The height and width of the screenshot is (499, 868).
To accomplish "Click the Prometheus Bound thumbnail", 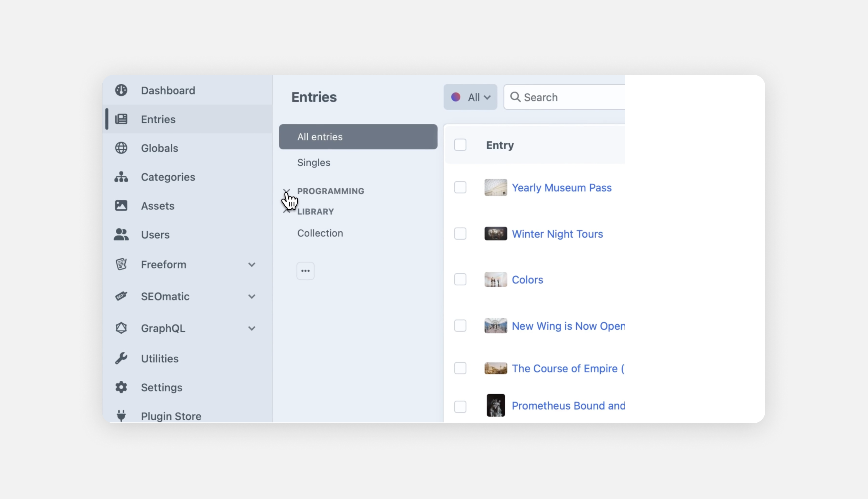I will (x=496, y=405).
